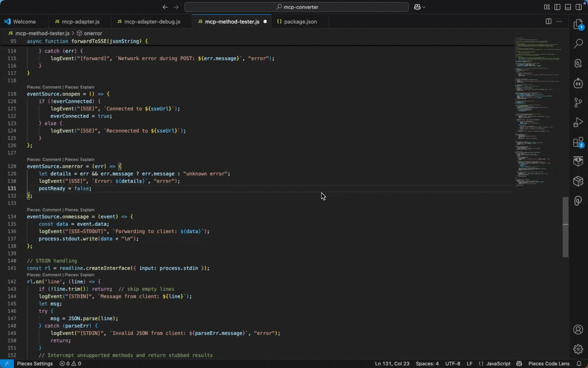Click Pieces: Explain above eventSource.onopen

(80, 87)
